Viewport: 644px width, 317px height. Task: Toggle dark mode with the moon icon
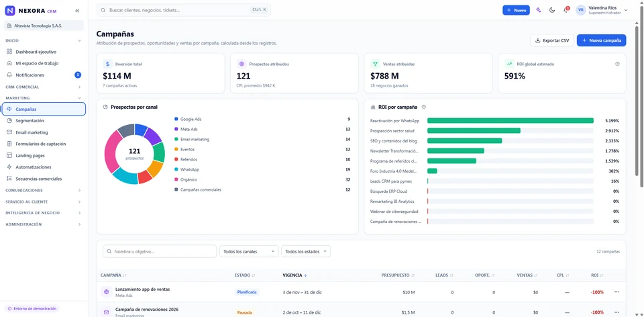552,10
